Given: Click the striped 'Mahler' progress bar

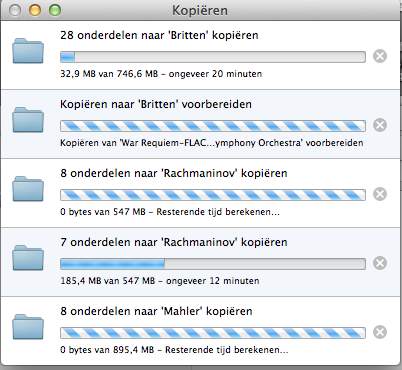Looking at the screenshot, I should [213, 333].
